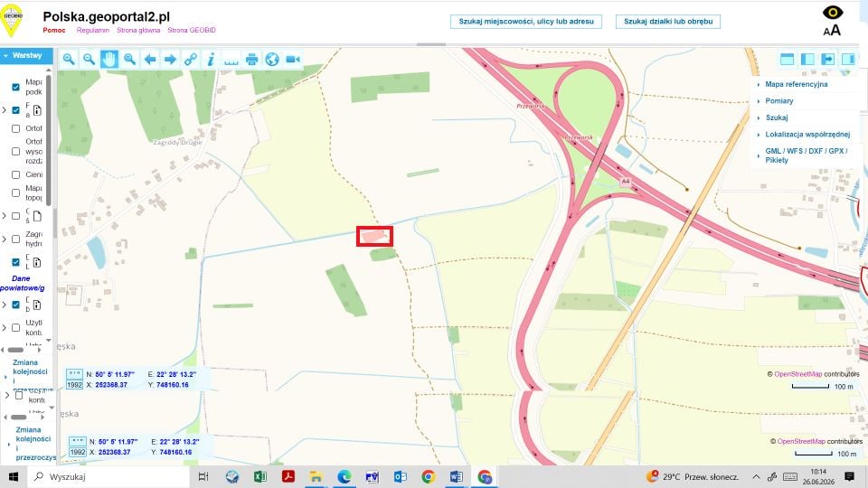Click the third layout icon with arrow
The height and width of the screenshot is (488, 868).
pos(827,60)
